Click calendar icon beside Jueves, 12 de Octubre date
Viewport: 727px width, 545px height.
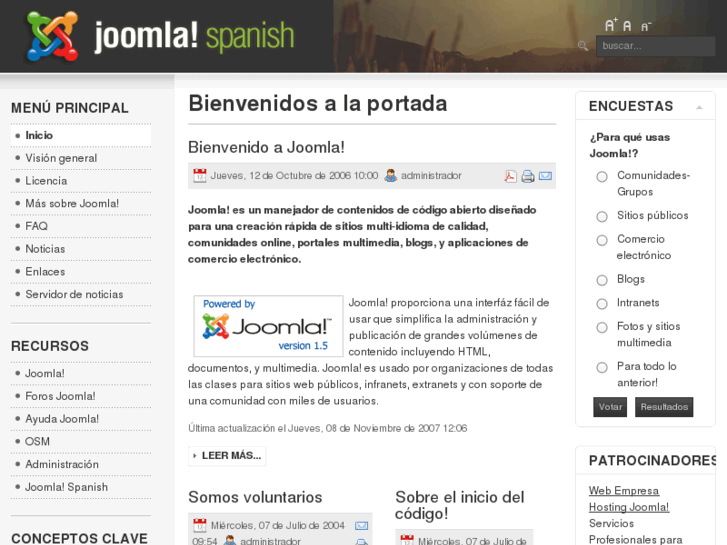click(200, 175)
